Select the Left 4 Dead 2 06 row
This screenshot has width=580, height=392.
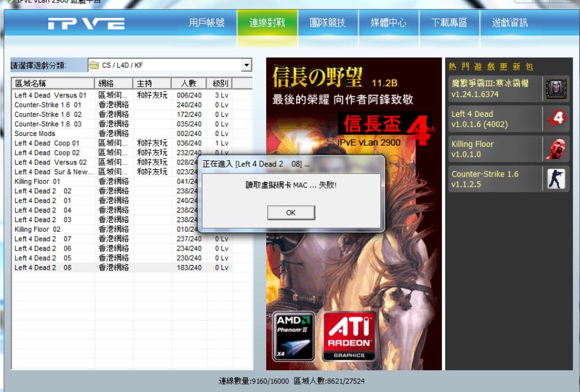[x=122, y=249]
